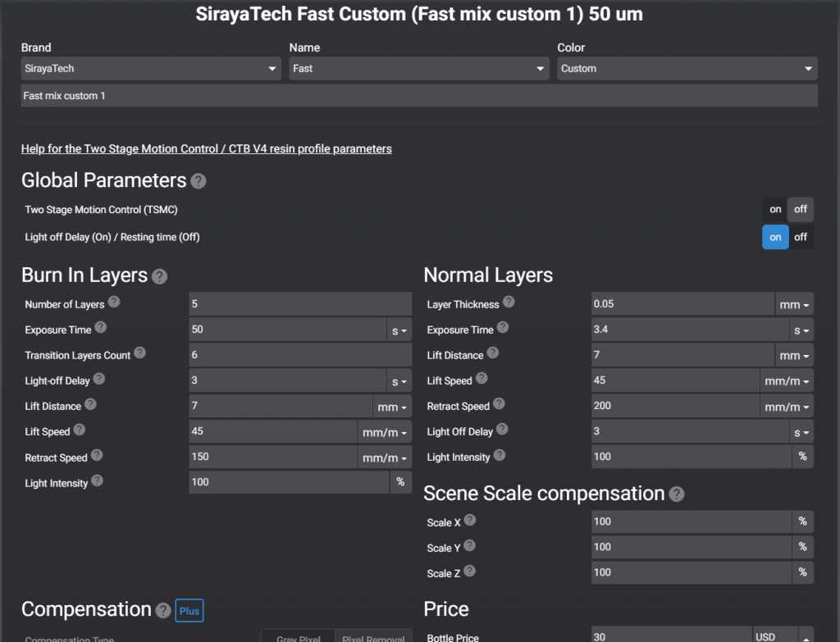Edit normal Exposure Time value 3.4
This screenshot has height=642, width=840.
(690, 330)
